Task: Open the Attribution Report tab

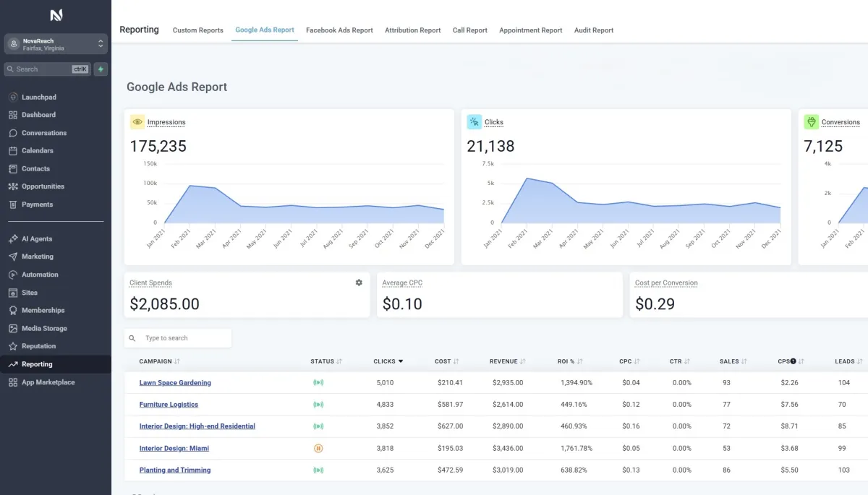Action: [x=412, y=30]
